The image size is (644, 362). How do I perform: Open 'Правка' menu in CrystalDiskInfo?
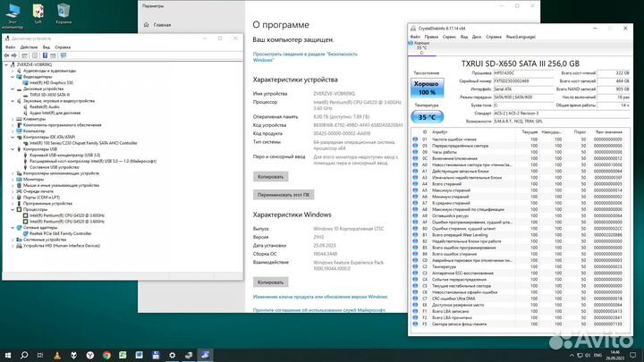pos(431,37)
